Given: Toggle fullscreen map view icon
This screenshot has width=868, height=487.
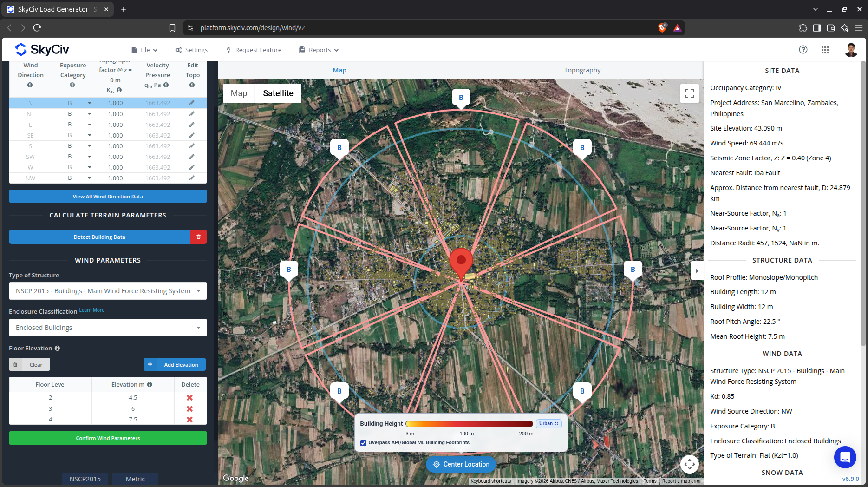Looking at the screenshot, I should 690,93.
